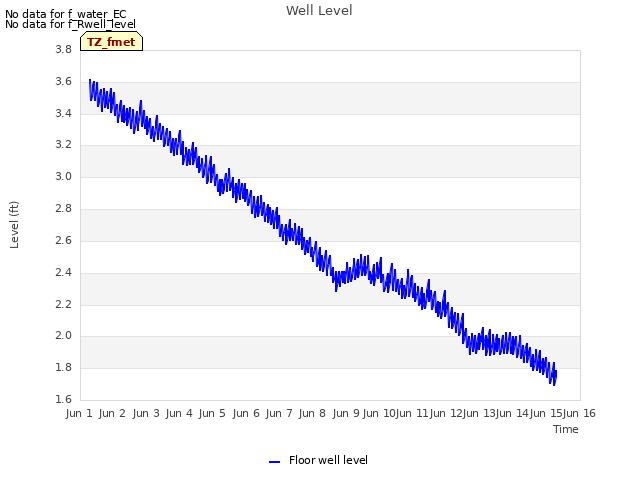Click the 3.4 y-axis tick label

[63, 113]
